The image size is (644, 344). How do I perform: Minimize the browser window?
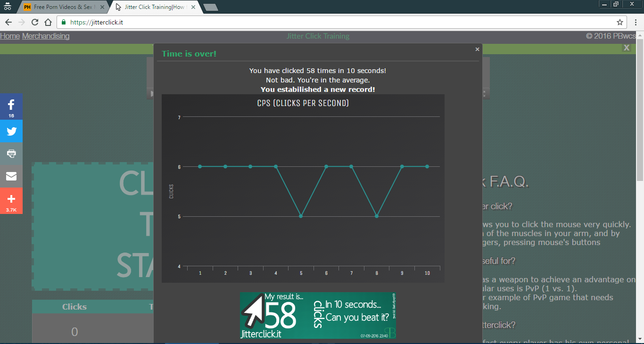(605, 4)
